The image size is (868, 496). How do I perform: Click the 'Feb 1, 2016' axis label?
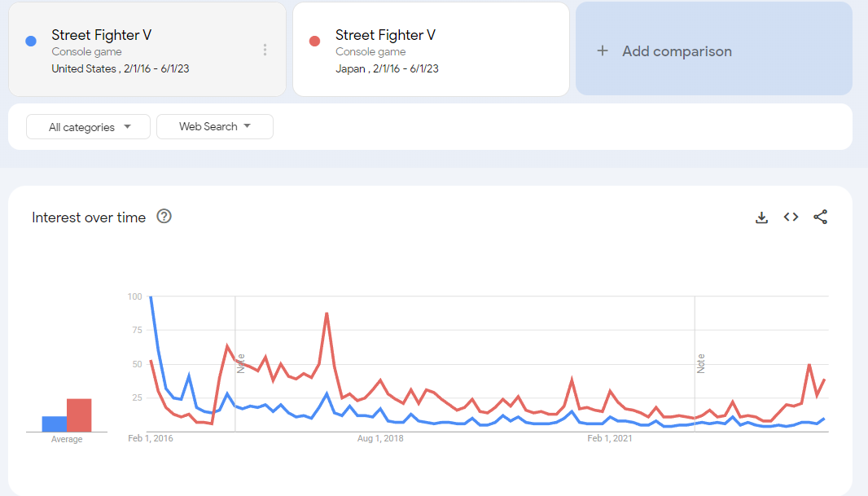pyautogui.click(x=151, y=438)
